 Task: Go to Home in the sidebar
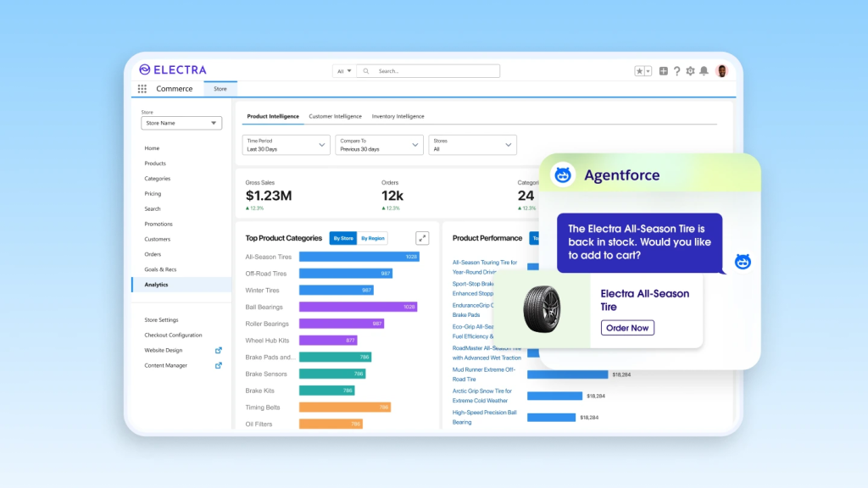click(x=152, y=148)
